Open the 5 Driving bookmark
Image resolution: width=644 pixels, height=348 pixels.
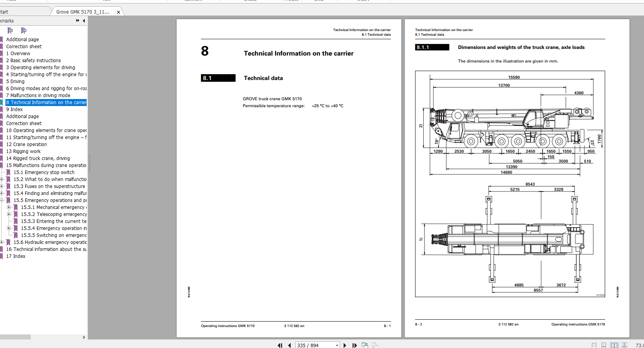[x=15, y=82]
